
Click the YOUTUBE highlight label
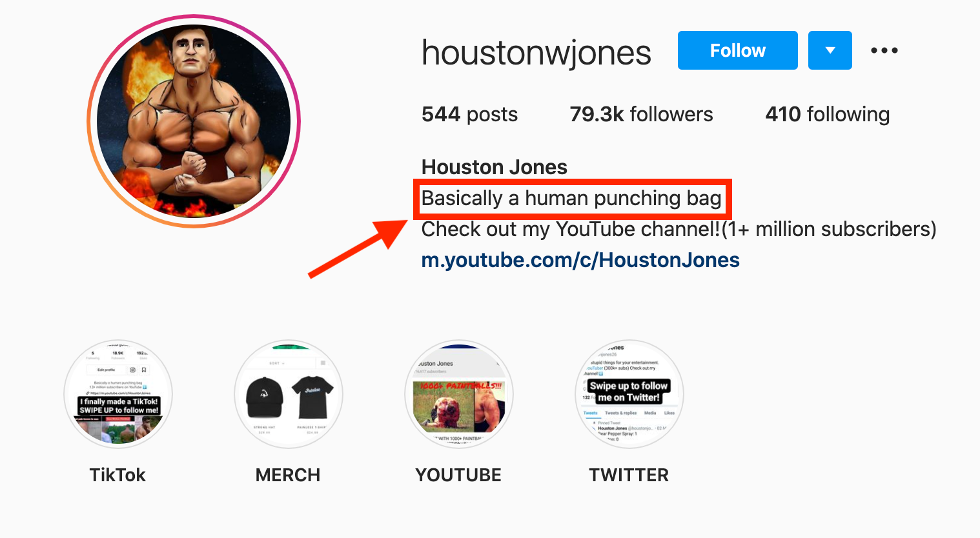[458, 475]
